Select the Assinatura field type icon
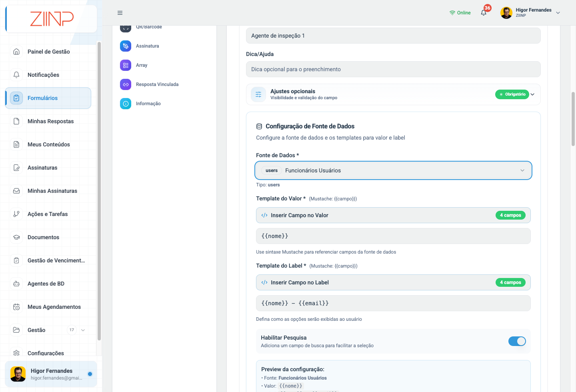 click(x=126, y=46)
